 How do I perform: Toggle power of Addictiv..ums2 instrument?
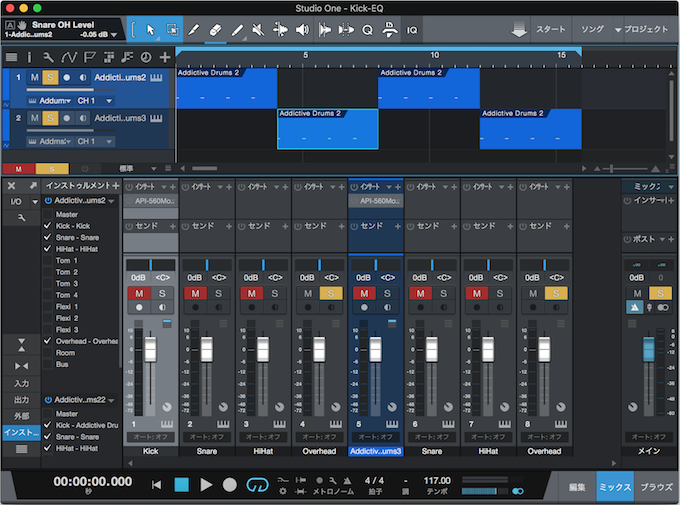click(x=48, y=200)
